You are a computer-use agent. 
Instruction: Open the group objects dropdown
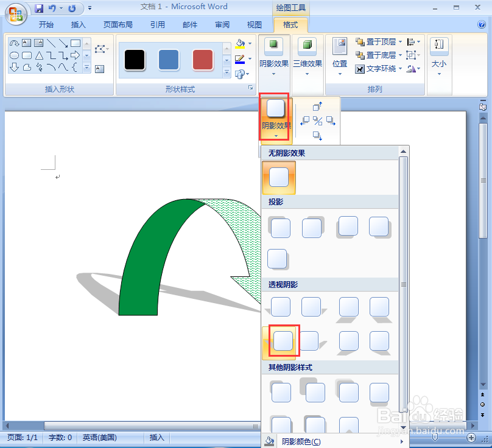coord(413,55)
